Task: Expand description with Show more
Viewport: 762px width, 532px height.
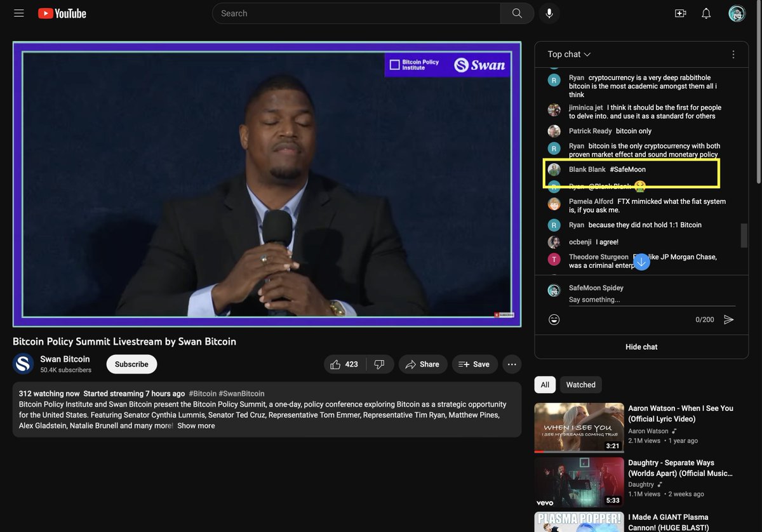Action: pos(196,426)
